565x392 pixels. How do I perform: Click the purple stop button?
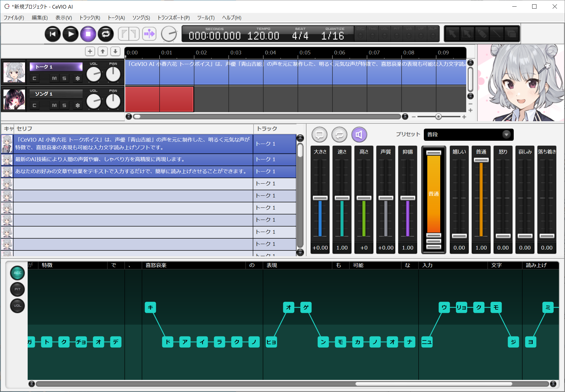click(88, 34)
